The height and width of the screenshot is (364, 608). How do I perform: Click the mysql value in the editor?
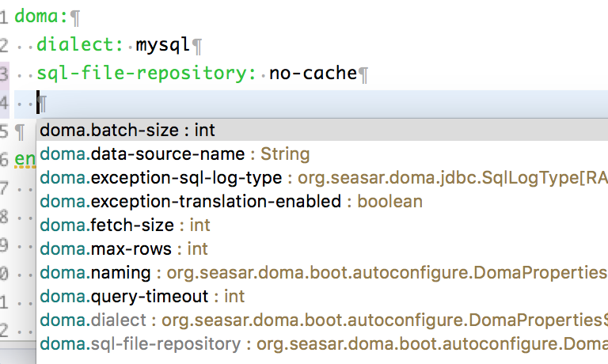tap(162, 44)
